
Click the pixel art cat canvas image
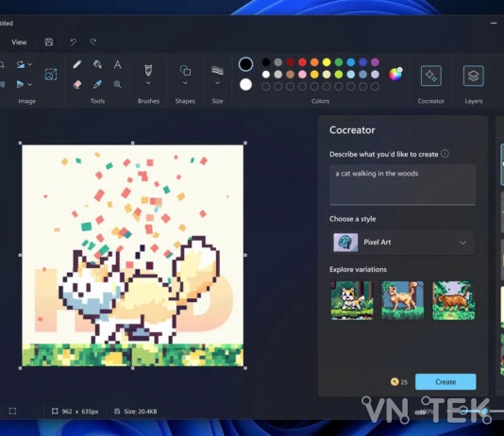pyautogui.click(x=133, y=256)
